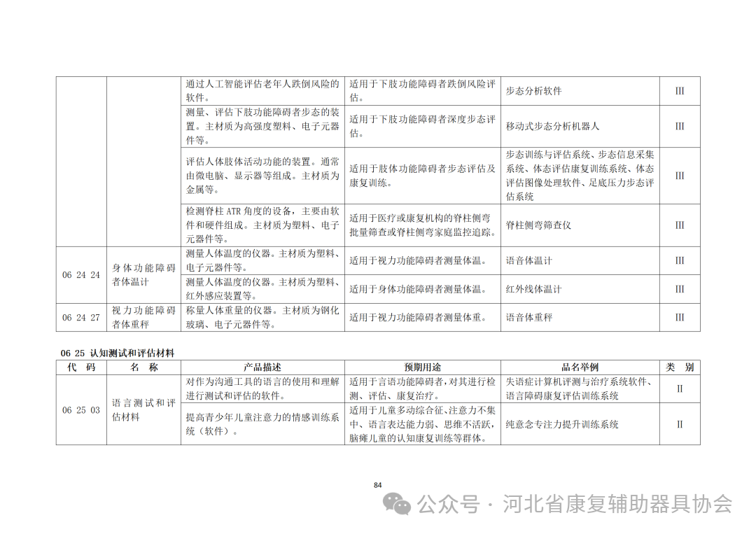Screen dimensions: 756x534
Task: Click the 移动式步态分析机器人 entry
Action: point(553,127)
